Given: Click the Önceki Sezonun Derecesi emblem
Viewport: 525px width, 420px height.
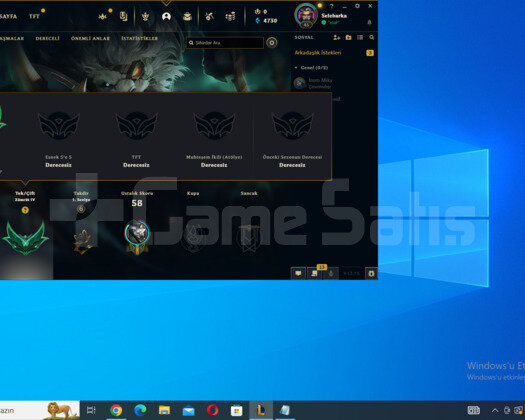Looking at the screenshot, I should pyautogui.click(x=292, y=125).
